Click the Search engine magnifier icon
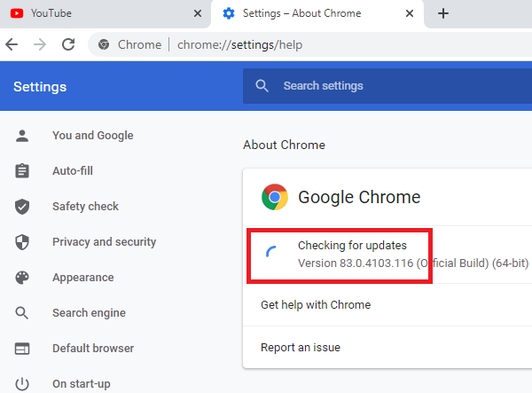 (22, 313)
